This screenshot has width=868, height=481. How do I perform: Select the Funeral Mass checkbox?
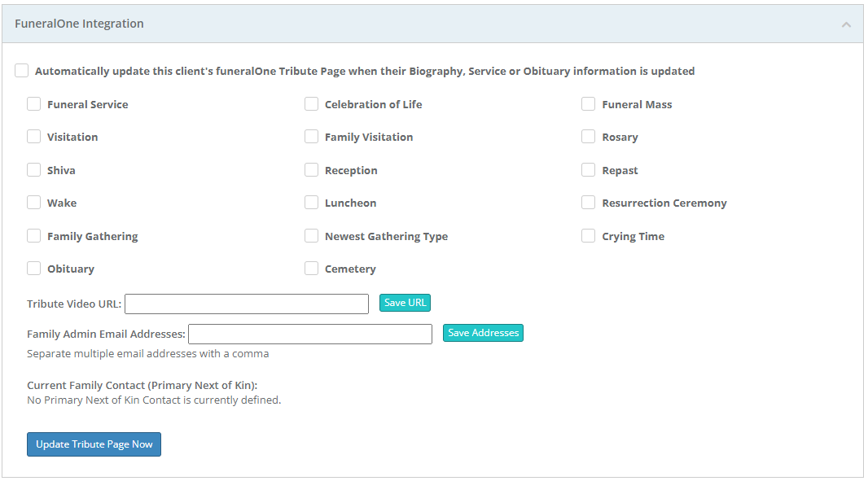point(588,104)
